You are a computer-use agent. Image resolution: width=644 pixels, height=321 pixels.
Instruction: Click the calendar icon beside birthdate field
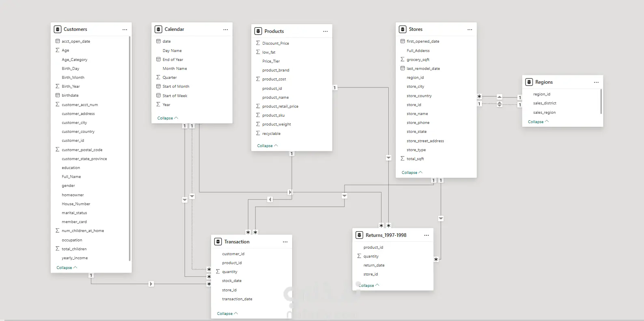[57, 95]
